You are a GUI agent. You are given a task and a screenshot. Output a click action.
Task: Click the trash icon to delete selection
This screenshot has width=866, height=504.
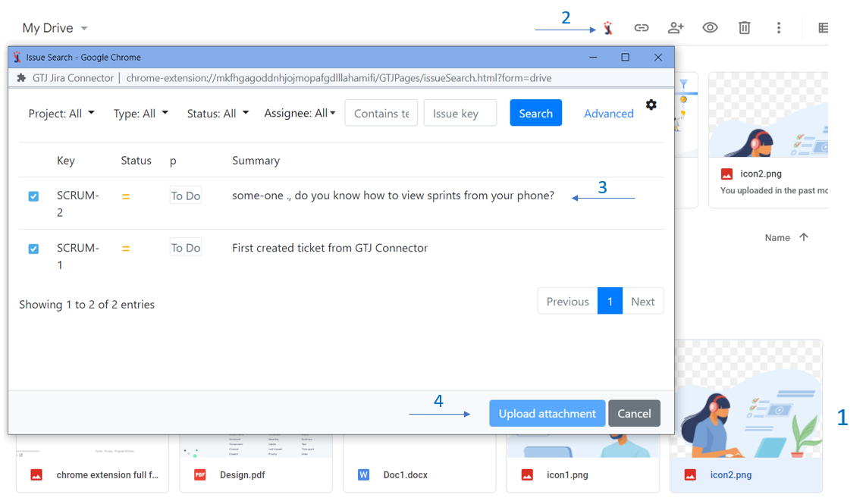[x=744, y=27]
